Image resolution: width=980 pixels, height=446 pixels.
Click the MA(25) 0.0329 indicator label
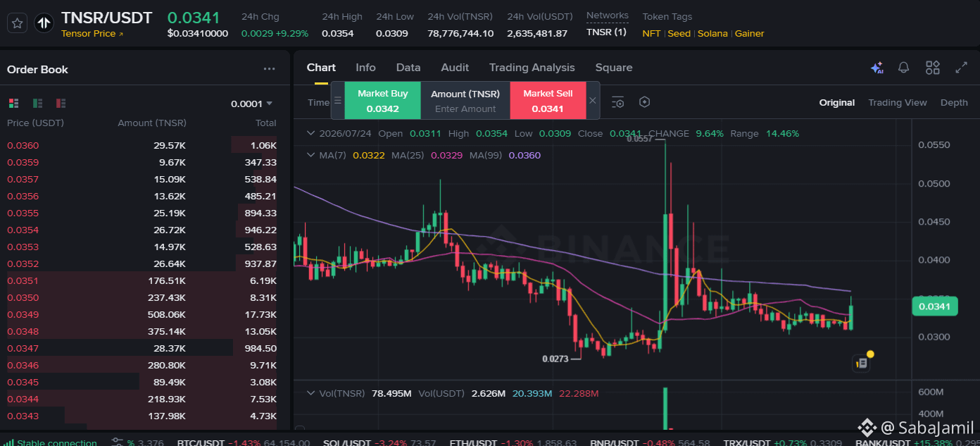[x=427, y=155]
